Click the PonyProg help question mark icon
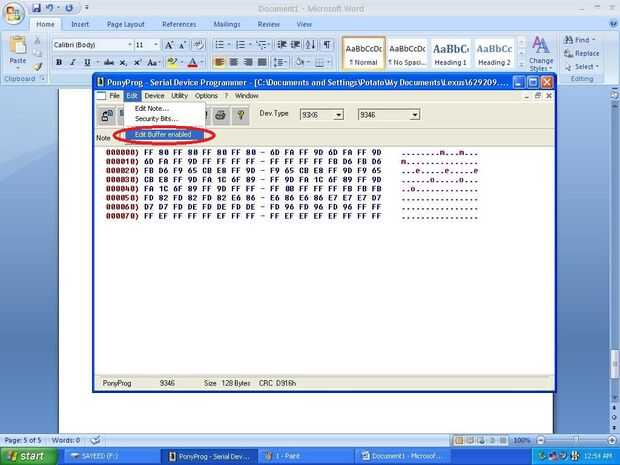This screenshot has height=465, width=620. coord(240,115)
